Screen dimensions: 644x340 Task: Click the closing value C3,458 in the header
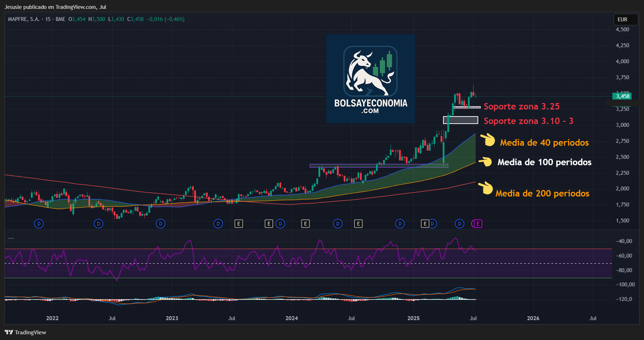click(135, 19)
